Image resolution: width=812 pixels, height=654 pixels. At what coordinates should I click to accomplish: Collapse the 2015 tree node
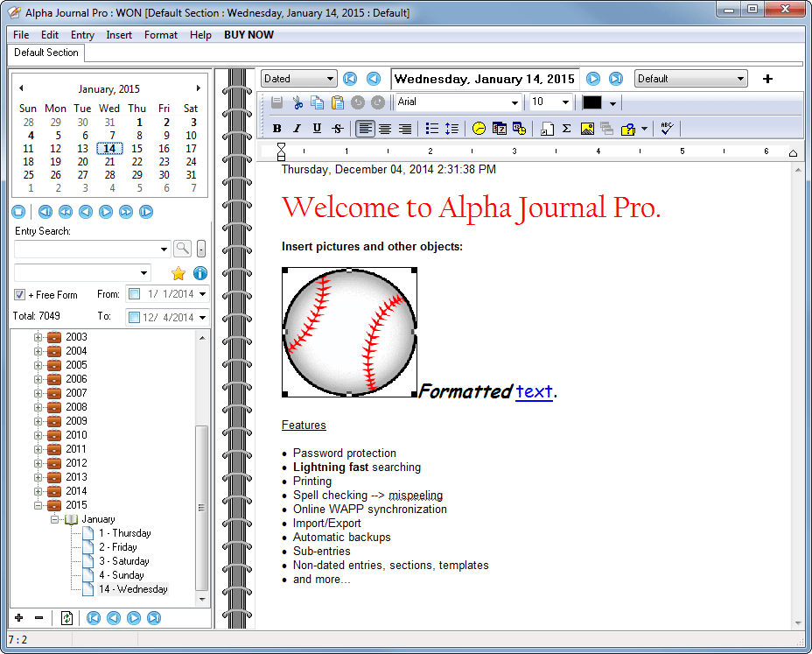coord(38,505)
